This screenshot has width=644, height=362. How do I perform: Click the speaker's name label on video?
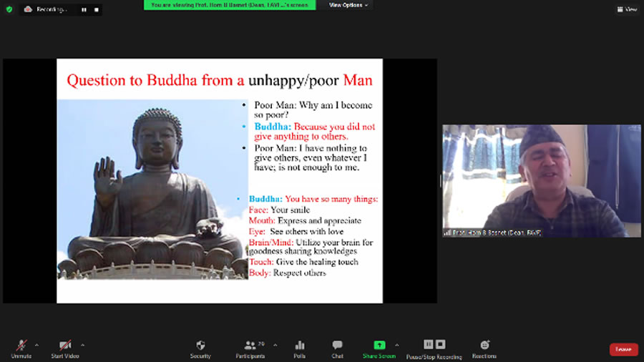pos(497,233)
